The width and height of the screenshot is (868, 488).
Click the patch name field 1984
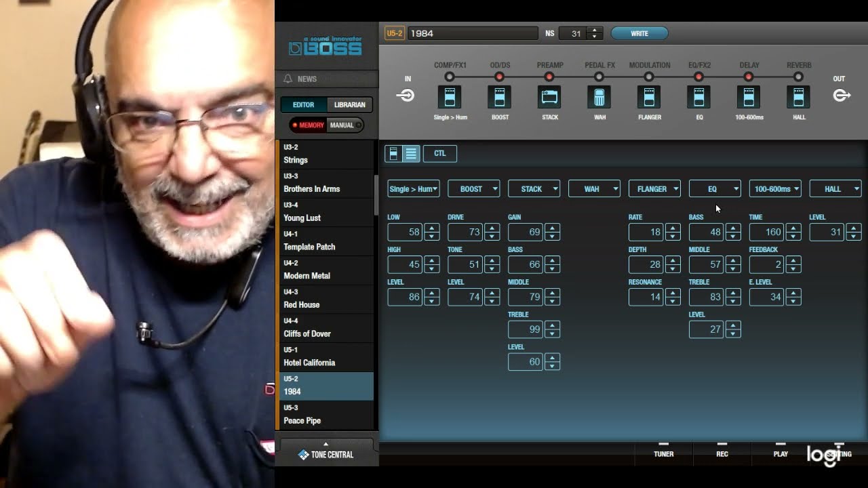473,33
